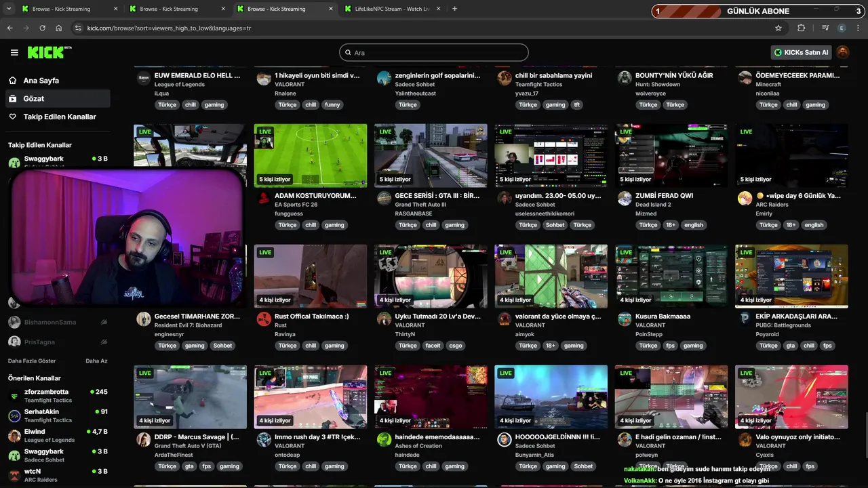Image resolution: width=868 pixels, height=488 pixels.
Task: Switch to the second Kick Streaming tab
Action: coord(176,9)
